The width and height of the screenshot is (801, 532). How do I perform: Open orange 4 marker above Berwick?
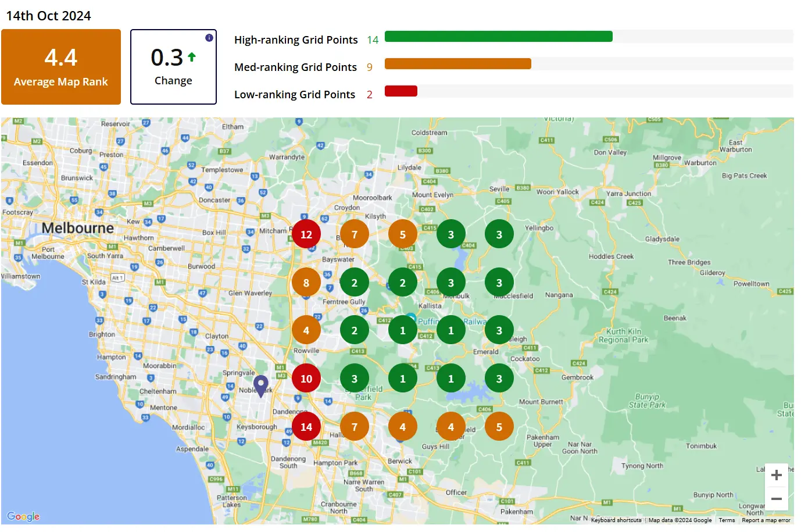coord(403,427)
